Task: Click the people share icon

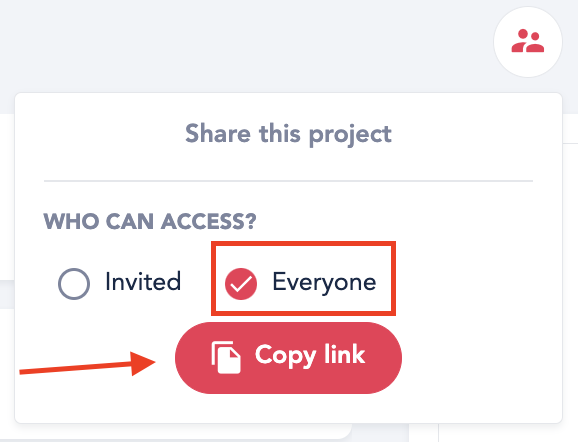Action: 527,41
